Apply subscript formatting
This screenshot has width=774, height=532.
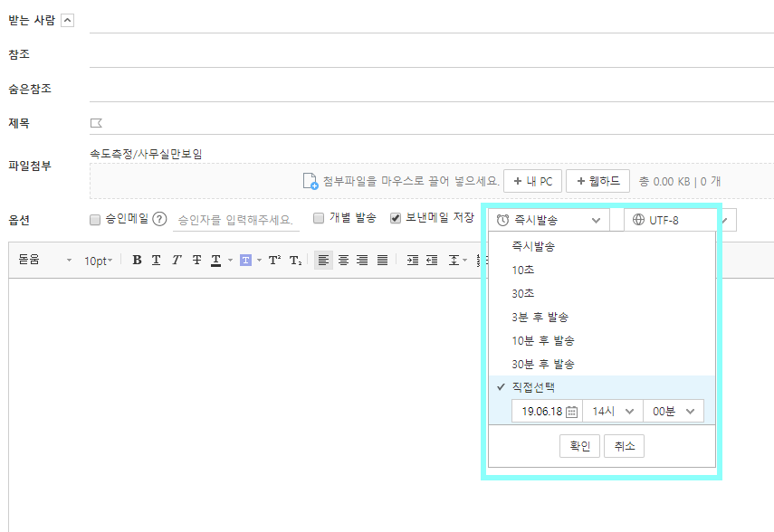[x=295, y=260]
